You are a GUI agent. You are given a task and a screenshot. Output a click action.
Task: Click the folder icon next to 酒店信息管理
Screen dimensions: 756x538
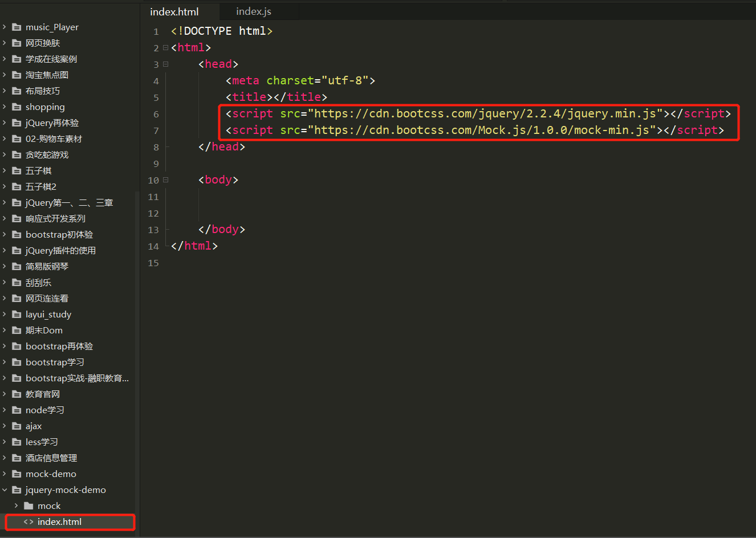click(x=17, y=458)
